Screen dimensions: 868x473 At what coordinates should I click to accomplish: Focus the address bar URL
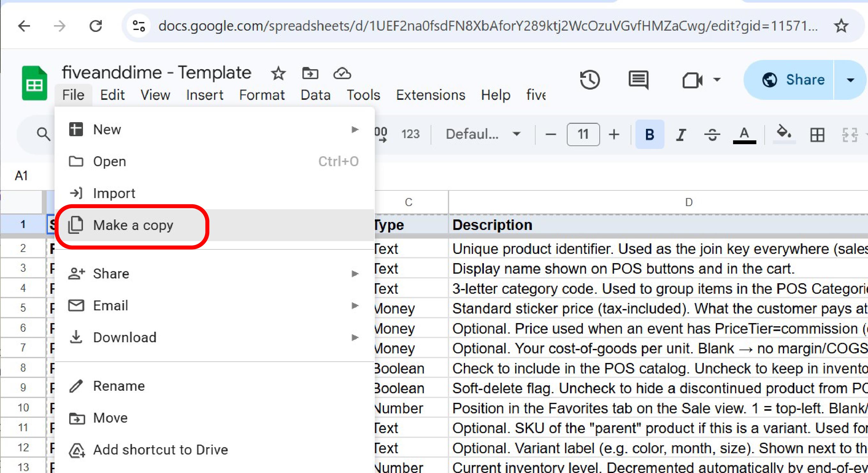point(488,26)
